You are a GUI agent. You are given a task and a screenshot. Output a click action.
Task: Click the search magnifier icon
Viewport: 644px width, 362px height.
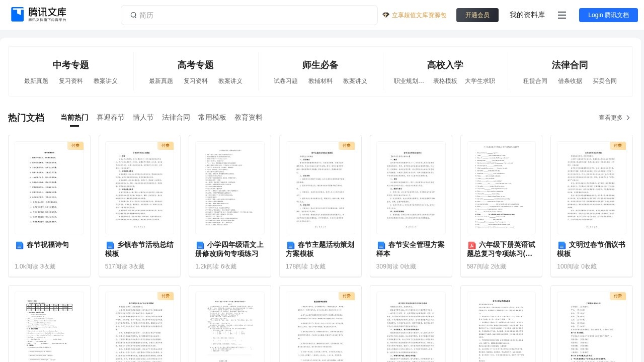click(x=133, y=15)
